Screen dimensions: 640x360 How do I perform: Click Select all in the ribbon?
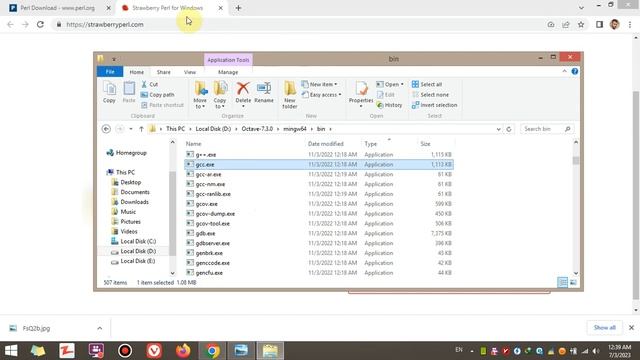click(427, 84)
